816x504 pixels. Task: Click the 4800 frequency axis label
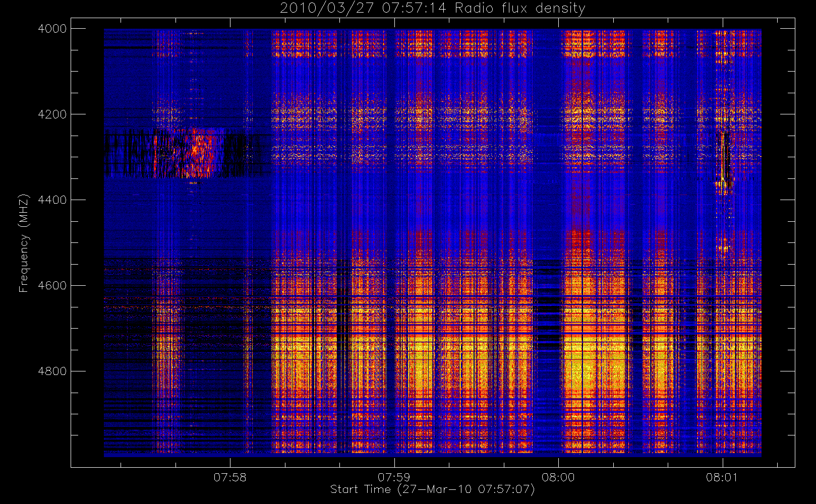coord(52,371)
